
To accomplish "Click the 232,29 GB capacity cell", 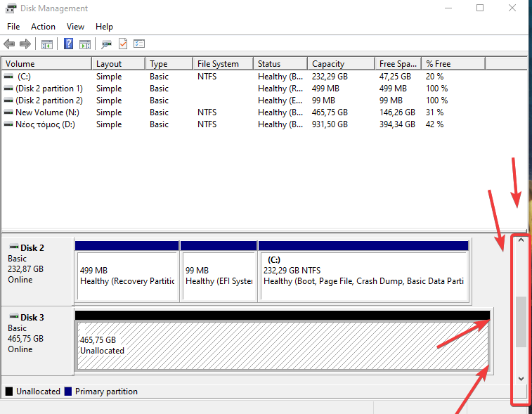I will point(330,77).
